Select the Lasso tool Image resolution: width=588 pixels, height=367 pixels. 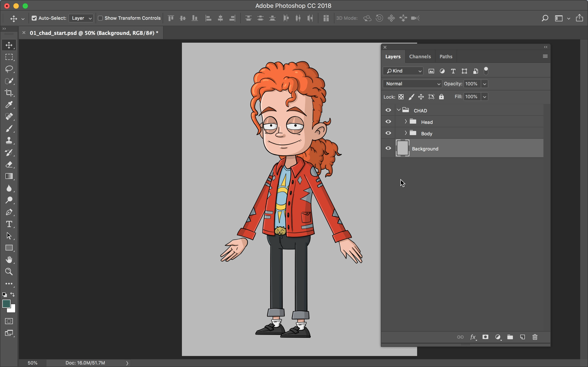click(x=9, y=69)
